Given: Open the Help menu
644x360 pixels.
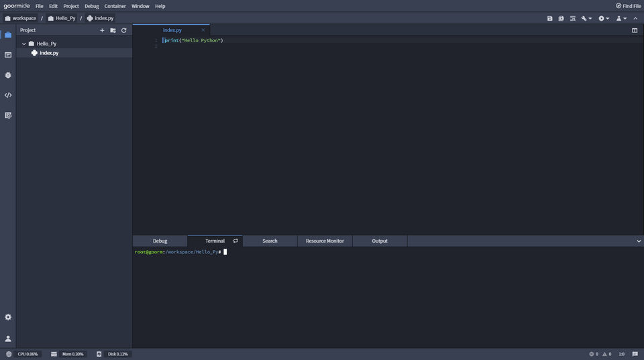Looking at the screenshot, I should 160,6.
